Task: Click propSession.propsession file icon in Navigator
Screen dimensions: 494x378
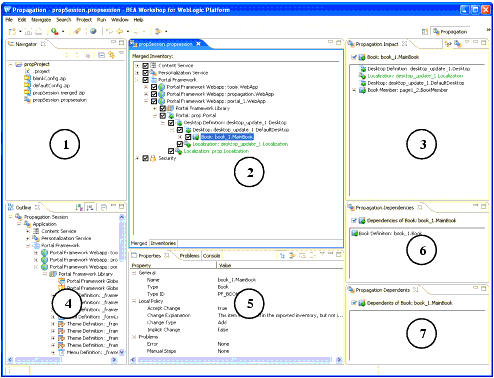Action: (x=27, y=100)
